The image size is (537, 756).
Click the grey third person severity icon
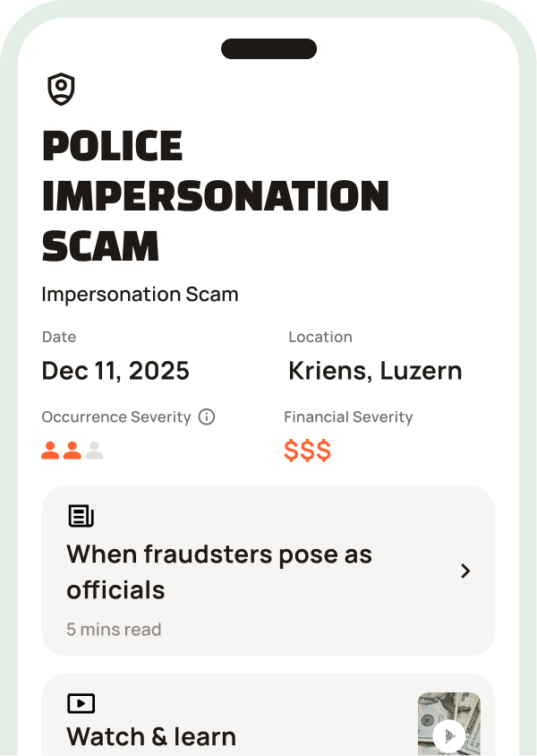point(94,451)
